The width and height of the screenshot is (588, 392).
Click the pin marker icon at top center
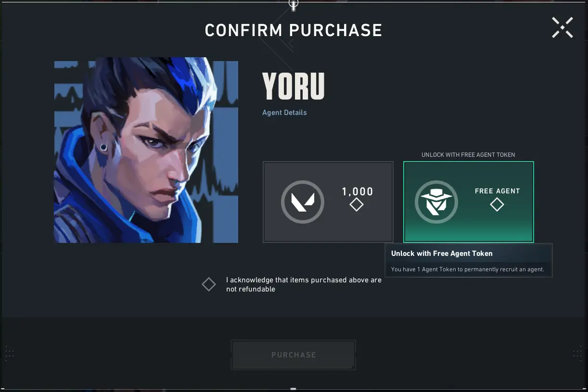[294, 4]
